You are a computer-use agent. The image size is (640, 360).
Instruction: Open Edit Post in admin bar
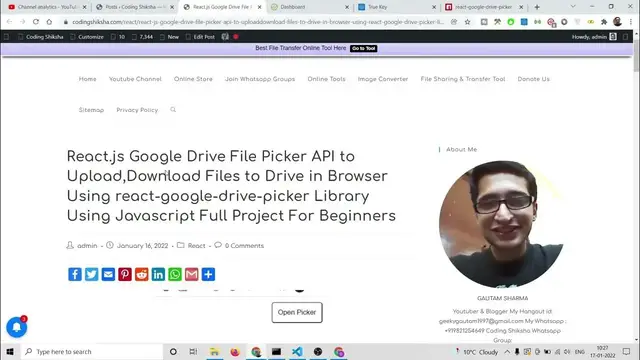(x=200, y=37)
